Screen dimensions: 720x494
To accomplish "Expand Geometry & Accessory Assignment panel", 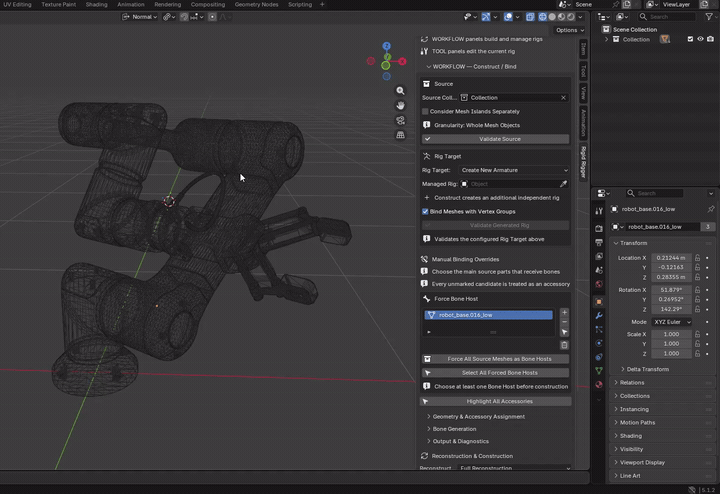I will (476, 417).
